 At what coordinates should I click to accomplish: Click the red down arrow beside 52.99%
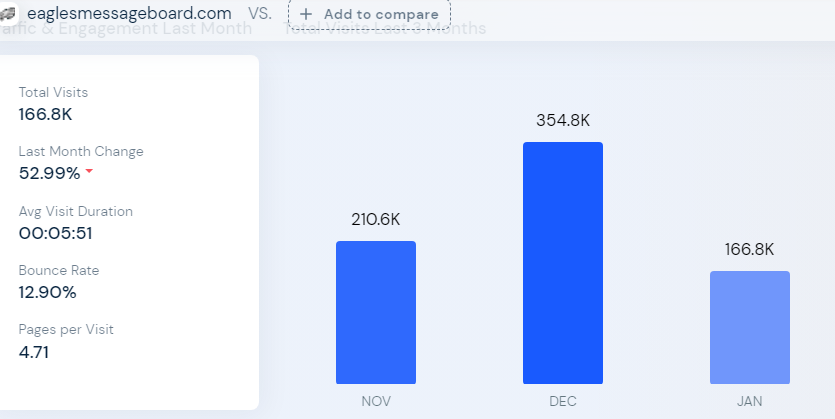(89, 172)
